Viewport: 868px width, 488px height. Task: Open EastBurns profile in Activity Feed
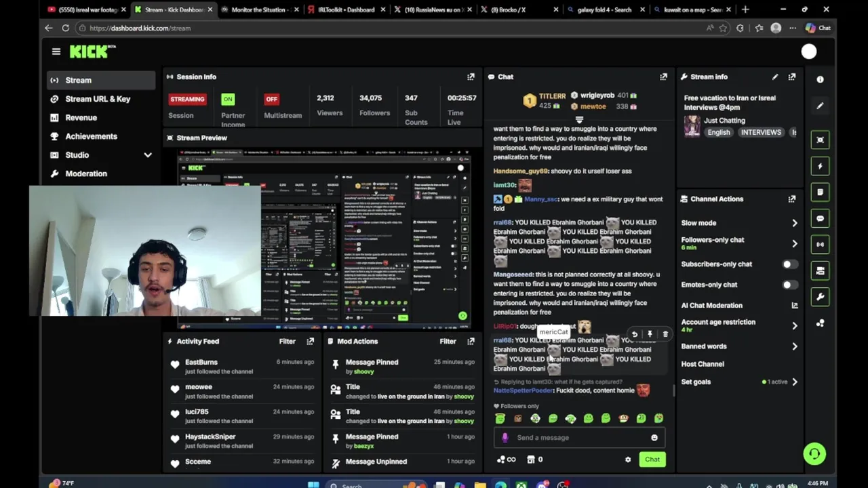(x=201, y=363)
